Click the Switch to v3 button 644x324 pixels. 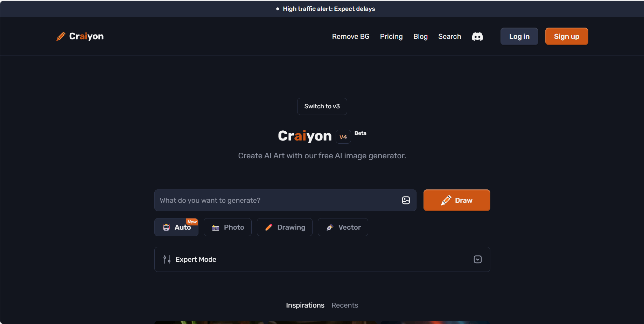coord(322,106)
